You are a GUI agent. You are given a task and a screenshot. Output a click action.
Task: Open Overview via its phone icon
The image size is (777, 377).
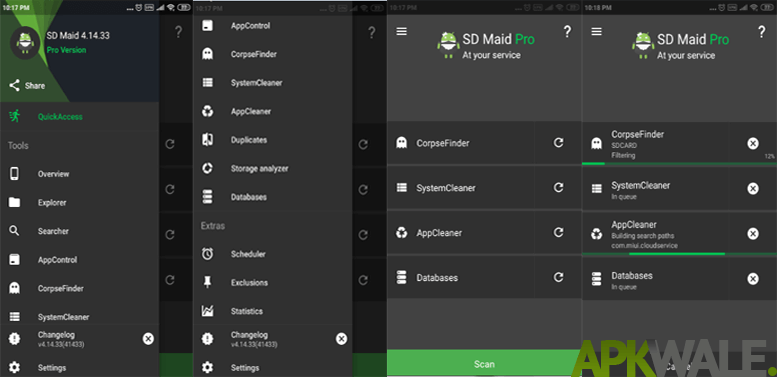(14, 174)
